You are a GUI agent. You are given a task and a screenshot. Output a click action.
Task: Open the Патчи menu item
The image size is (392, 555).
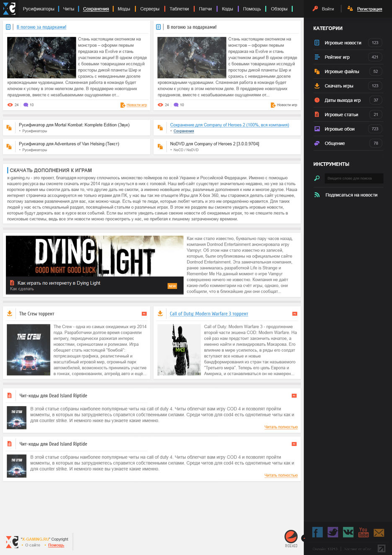click(x=205, y=9)
